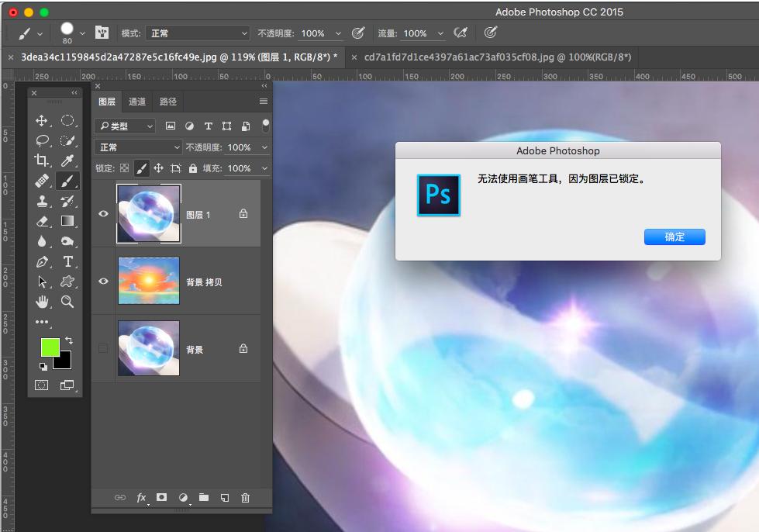Create a new layer from panel footer

click(224, 498)
